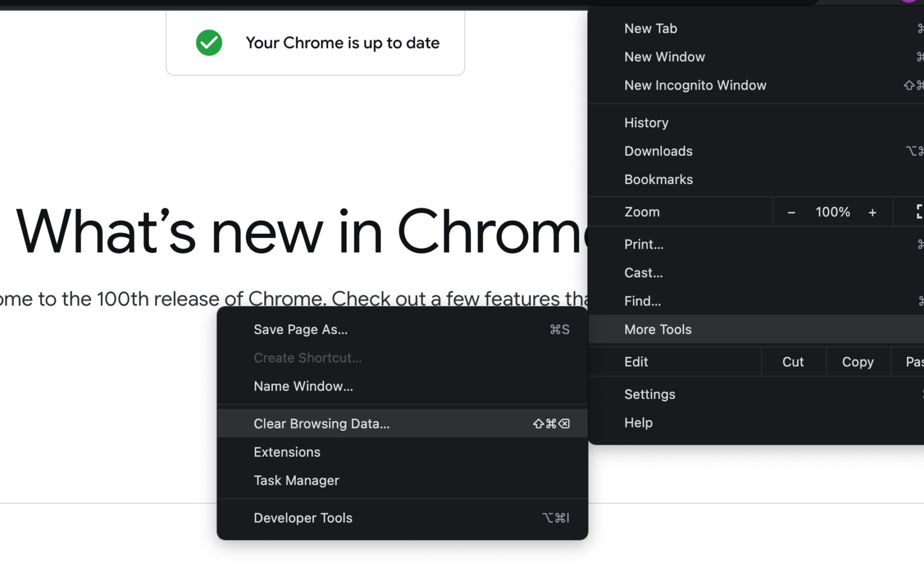The width and height of the screenshot is (924, 578).
Task: Click the Copy button in Edit row
Action: (858, 362)
